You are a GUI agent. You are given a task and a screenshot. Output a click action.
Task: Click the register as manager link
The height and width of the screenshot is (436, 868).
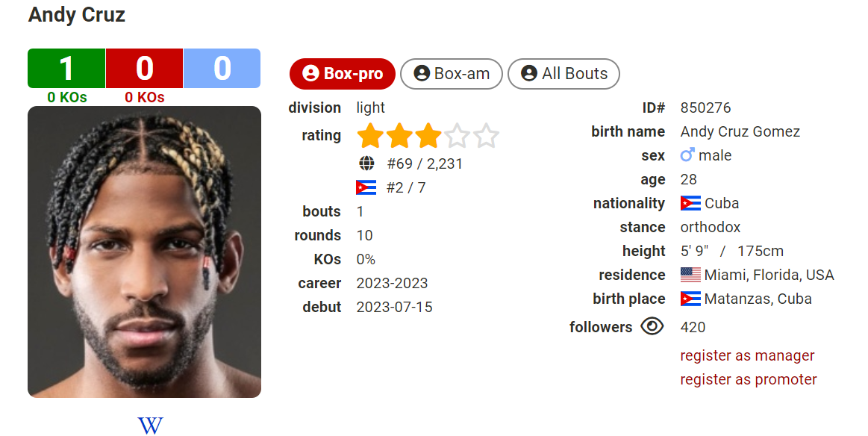pos(747,355)
